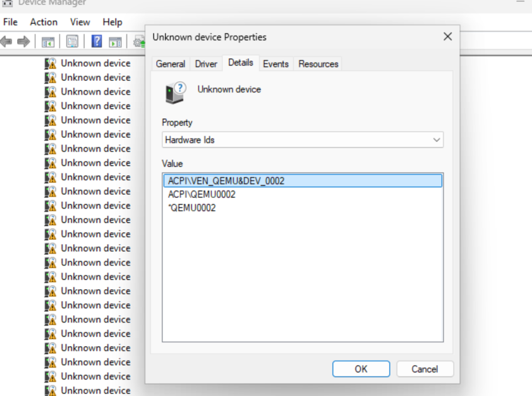Click the blue Help question-mark icon
Screen dimensions: 532x396
[x=97, y=42]
